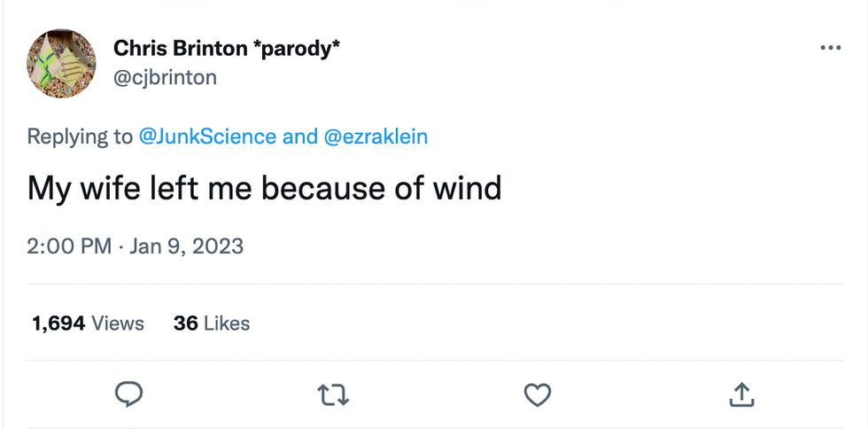Image resolution: width=868 pixels, height=429 pixels.
Task: Retweet this tweet using the arrows icon
Action: [333, 394]
